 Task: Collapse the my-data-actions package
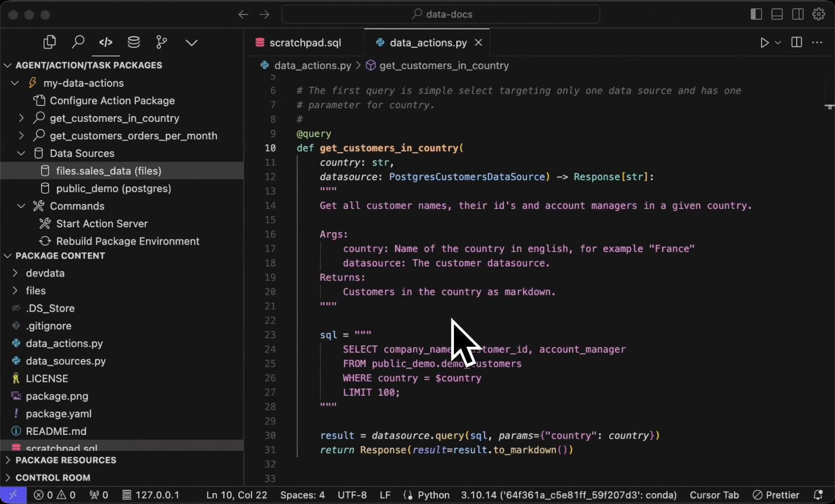coord(15,83)
